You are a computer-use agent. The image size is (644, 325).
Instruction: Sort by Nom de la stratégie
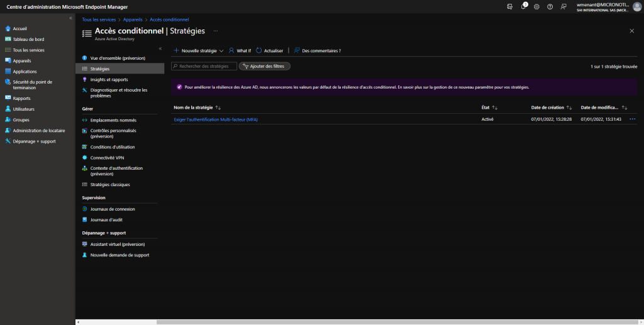(x=197, y=107)
